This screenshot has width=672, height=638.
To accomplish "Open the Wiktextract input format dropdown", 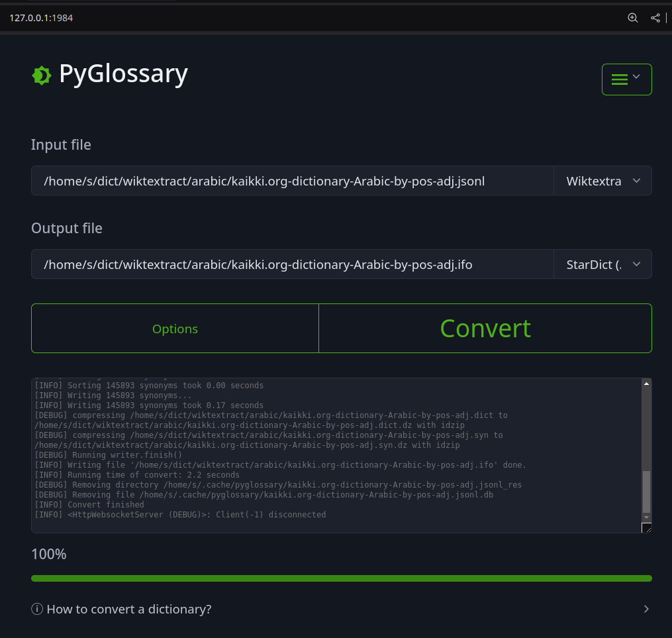I will [x=602, y=180].
